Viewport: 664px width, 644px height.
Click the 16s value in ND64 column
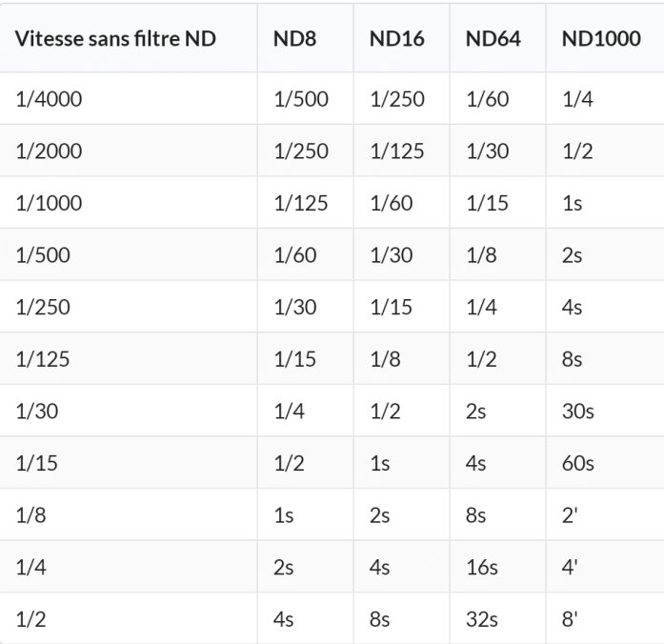pyautogui.click(x=481, y=568)
